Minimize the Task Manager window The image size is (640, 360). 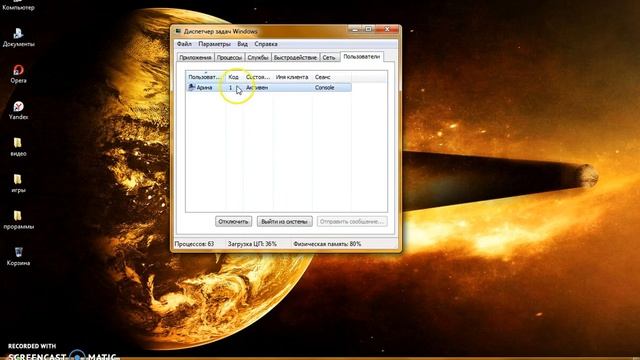click(355, 29)
